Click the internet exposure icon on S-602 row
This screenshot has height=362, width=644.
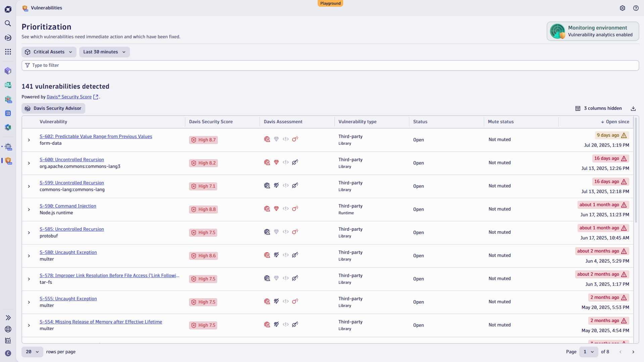pyautogui.click(x=267, y=139)
